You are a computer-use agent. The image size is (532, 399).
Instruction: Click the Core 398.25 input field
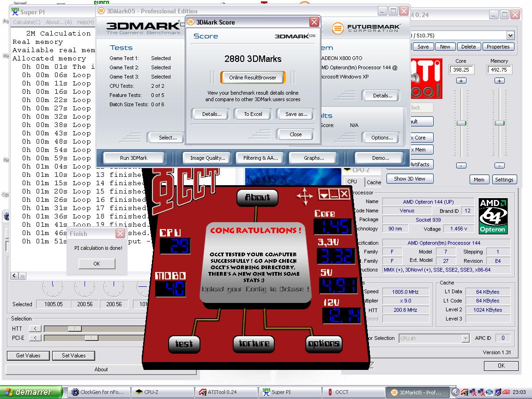pos(461,70)
